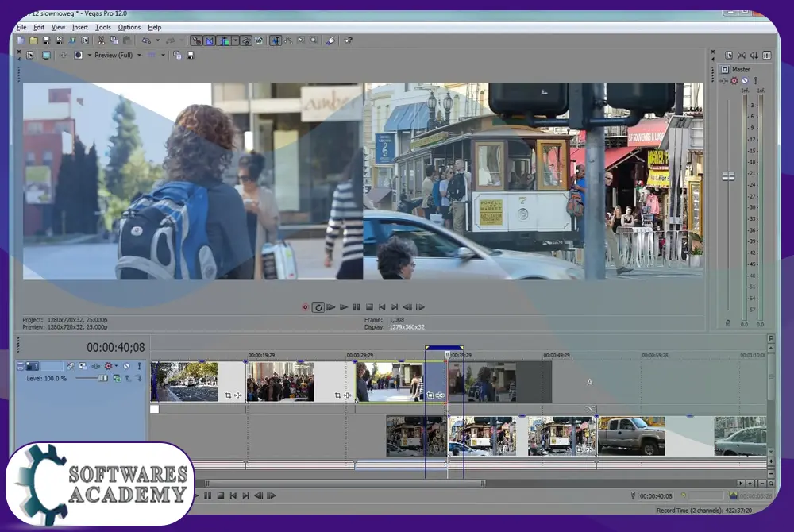794x532 pixels.
Task: Toggle Lock Envelopes to Events
Action: point(246,40)
